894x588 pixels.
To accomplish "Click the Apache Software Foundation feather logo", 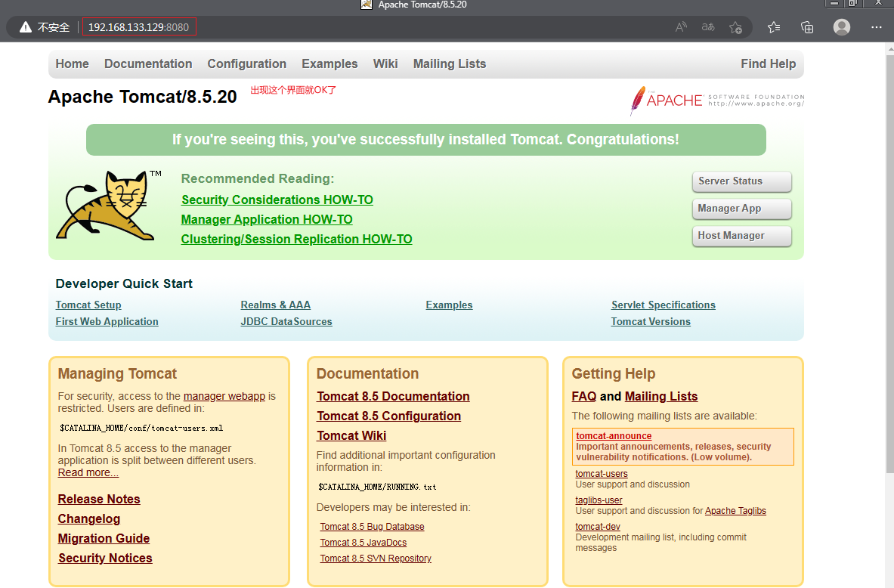I will [716, 101].
